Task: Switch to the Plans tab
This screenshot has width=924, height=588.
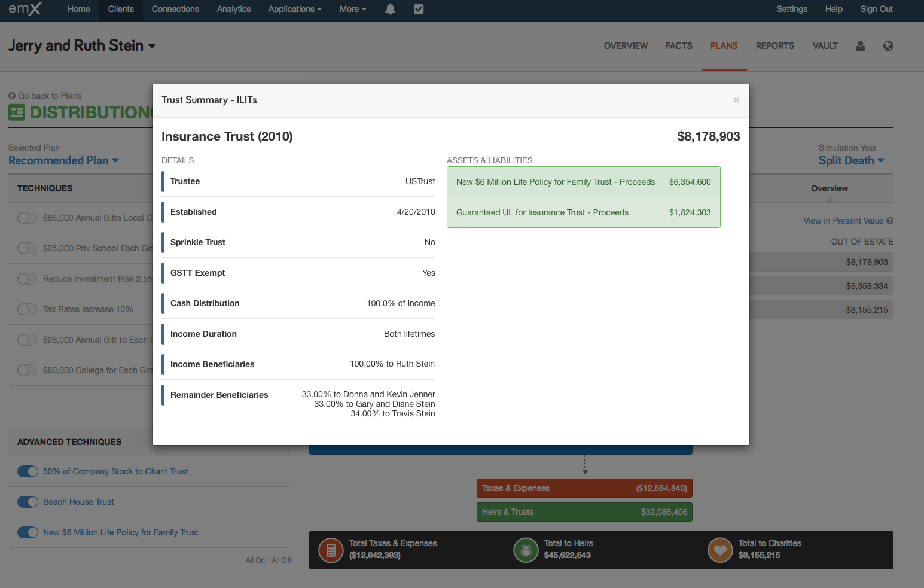Action: point(724,46)
